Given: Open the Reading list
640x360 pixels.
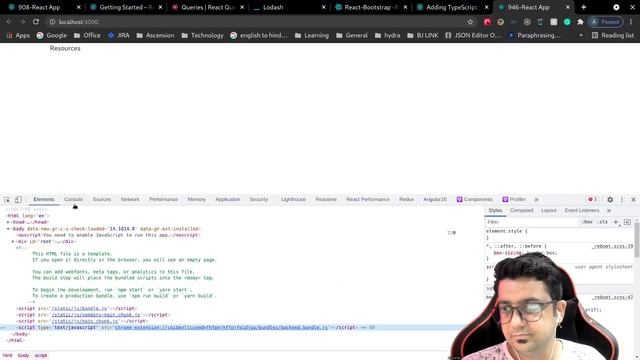Looking at the screenshot, I should coord(613,36).
